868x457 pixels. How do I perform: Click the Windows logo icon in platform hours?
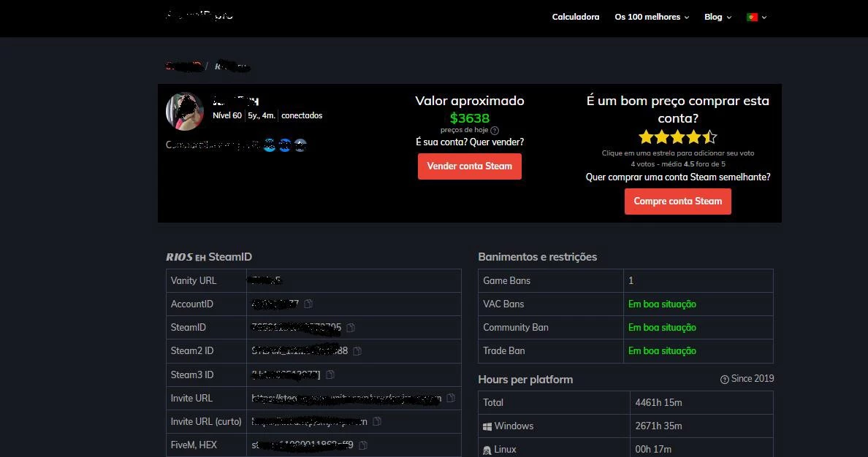pos(487,426)
